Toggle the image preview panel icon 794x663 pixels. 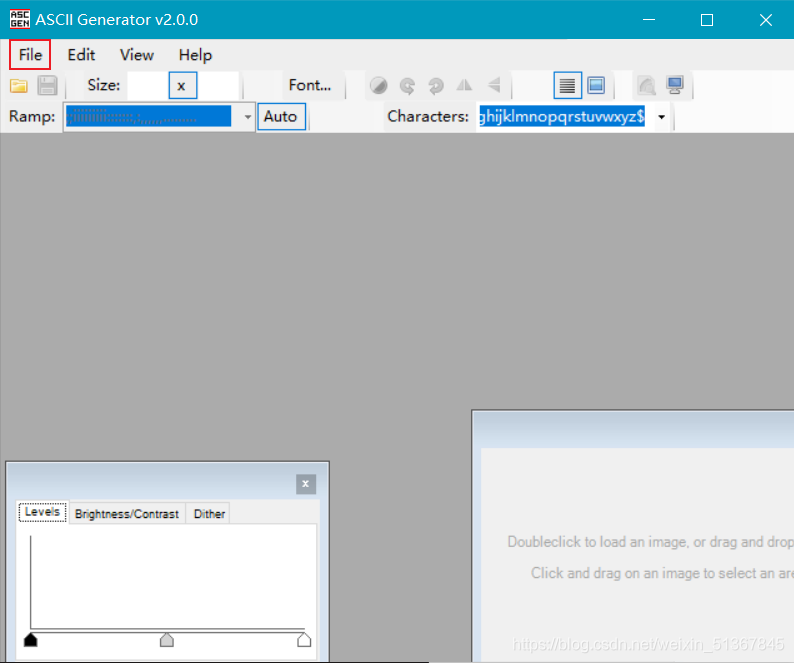click(x=596, y=86)
